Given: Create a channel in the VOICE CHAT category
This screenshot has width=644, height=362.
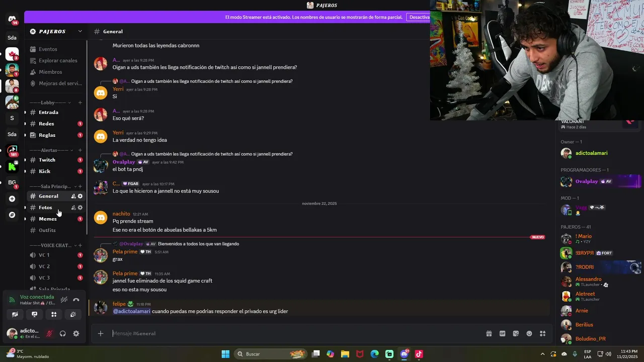Looking at the screenshot, I should 80,245.
